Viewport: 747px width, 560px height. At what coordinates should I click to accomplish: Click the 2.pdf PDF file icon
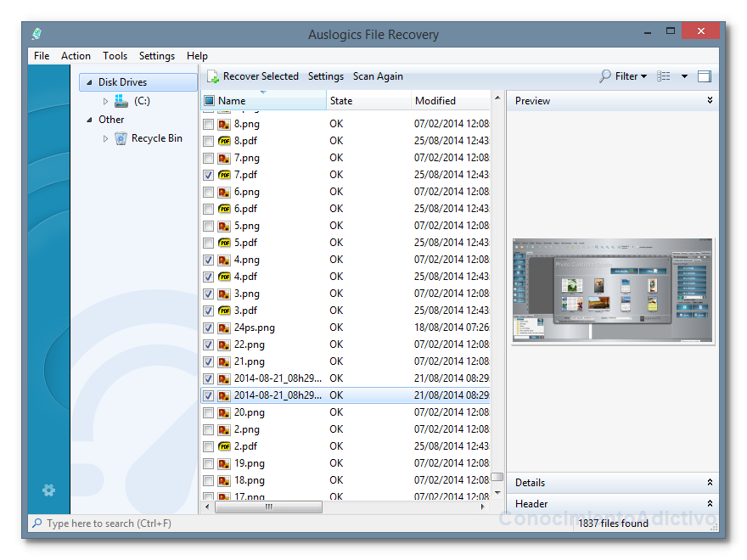[x=224, y=446]
